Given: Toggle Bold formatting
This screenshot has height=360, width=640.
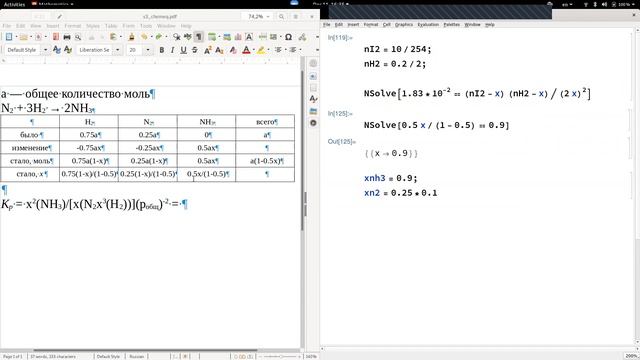Looking at the screenshot, I should tap(162, 50).
